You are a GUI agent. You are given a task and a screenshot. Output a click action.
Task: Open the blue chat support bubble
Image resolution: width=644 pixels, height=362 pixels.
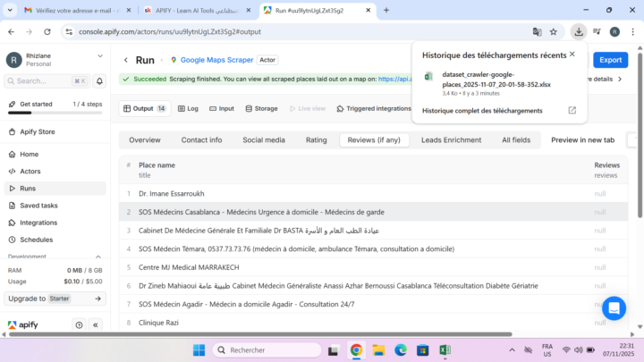click(614, 308)
